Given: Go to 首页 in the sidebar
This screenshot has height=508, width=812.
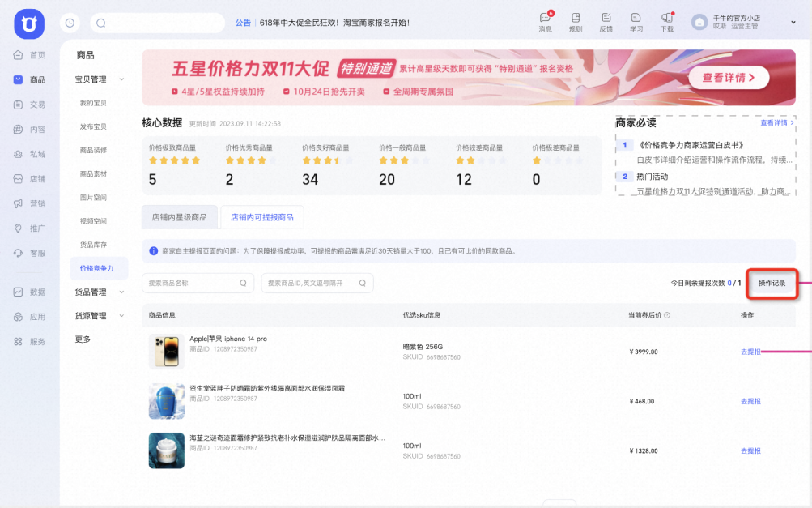Looking at the screenshot, I should coord(29,55).
